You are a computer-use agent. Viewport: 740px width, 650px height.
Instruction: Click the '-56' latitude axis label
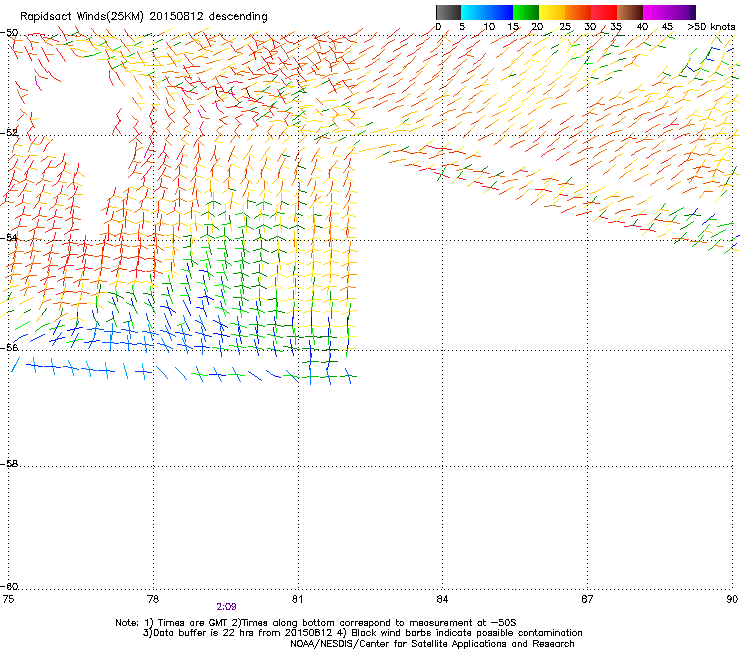(10, 347)
